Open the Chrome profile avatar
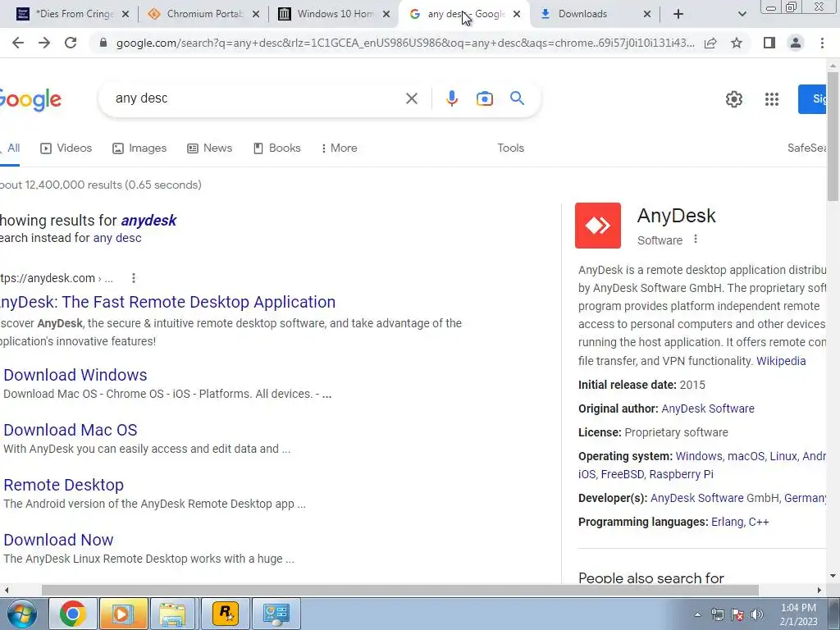Viewport: 840px width, 630px height. click(x=796, y=43)
